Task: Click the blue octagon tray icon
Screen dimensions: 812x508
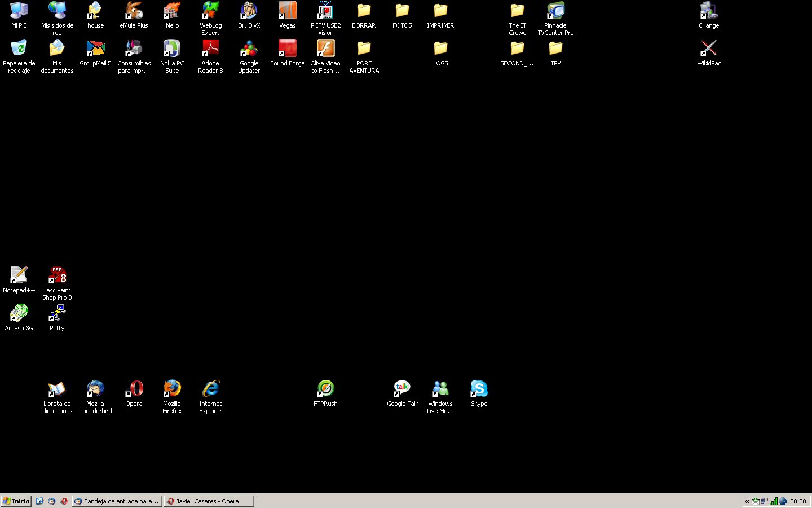Action: (x=783, y=501)
